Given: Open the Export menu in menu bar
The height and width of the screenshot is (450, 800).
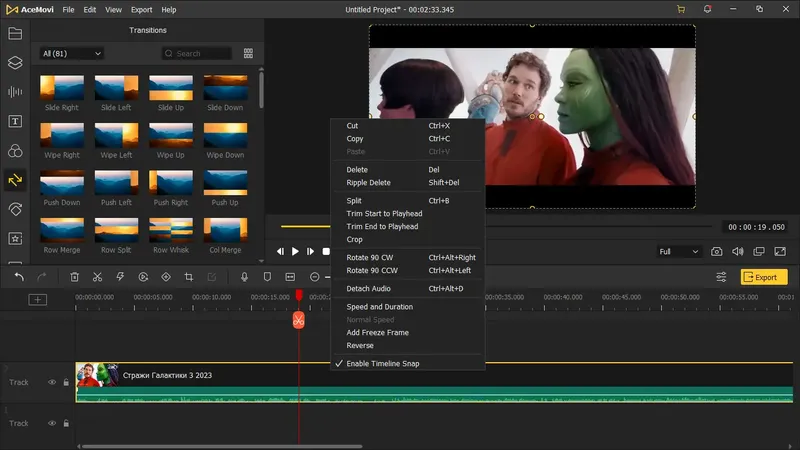Looking at the screenshot, I should (141, 9).
